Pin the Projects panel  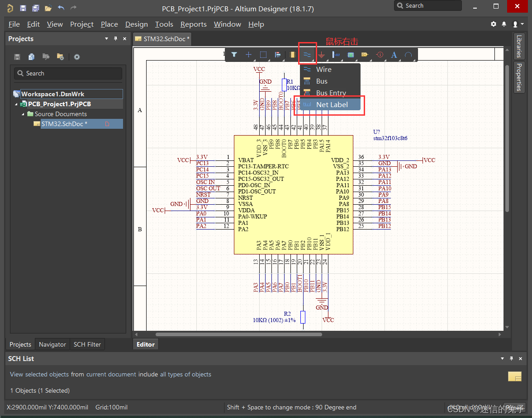click(x=115, y=39)
